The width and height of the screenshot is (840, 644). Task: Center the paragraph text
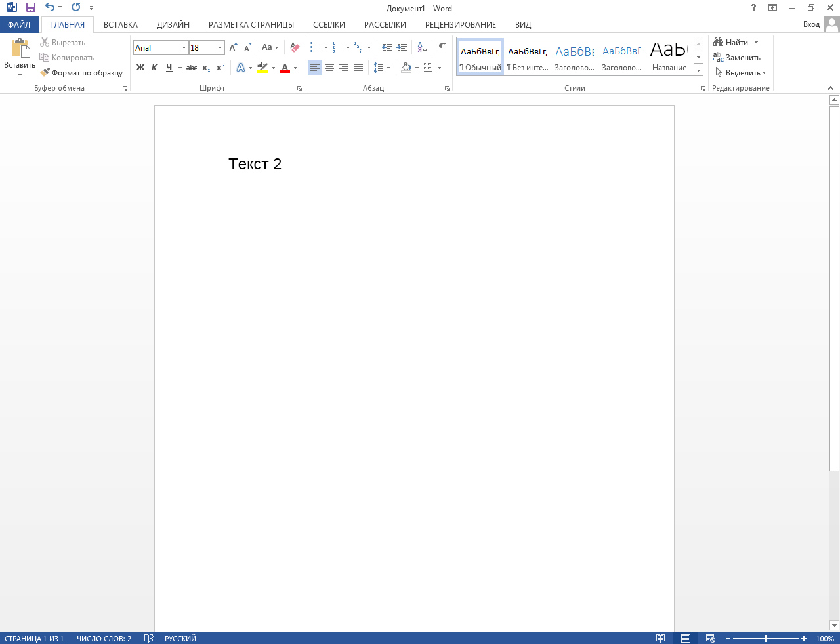tap(329, 68)
